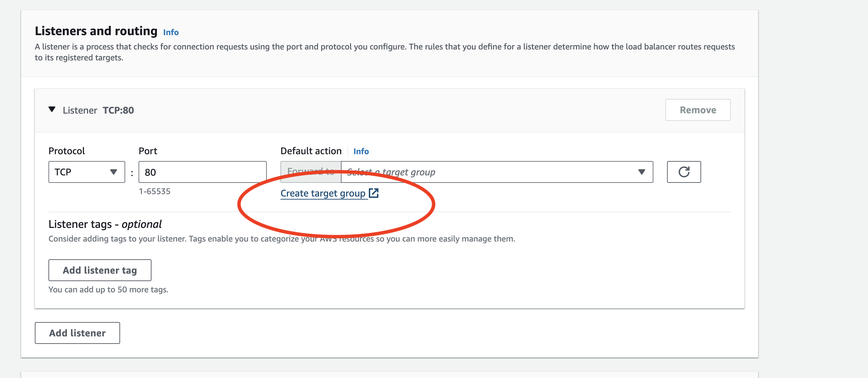This screenshot has width=868, height=378.
Task: Click Info next to Default action
Action: tap(361, 151)
